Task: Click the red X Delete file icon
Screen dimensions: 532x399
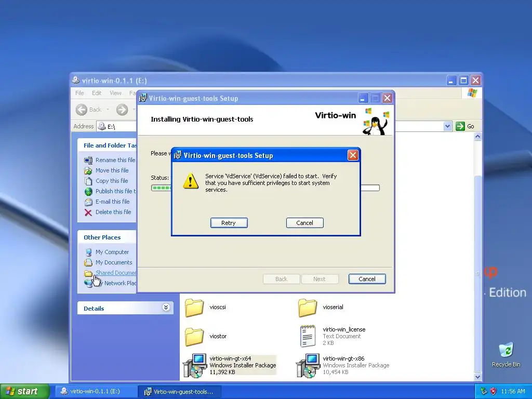Action: pos(88,212)
